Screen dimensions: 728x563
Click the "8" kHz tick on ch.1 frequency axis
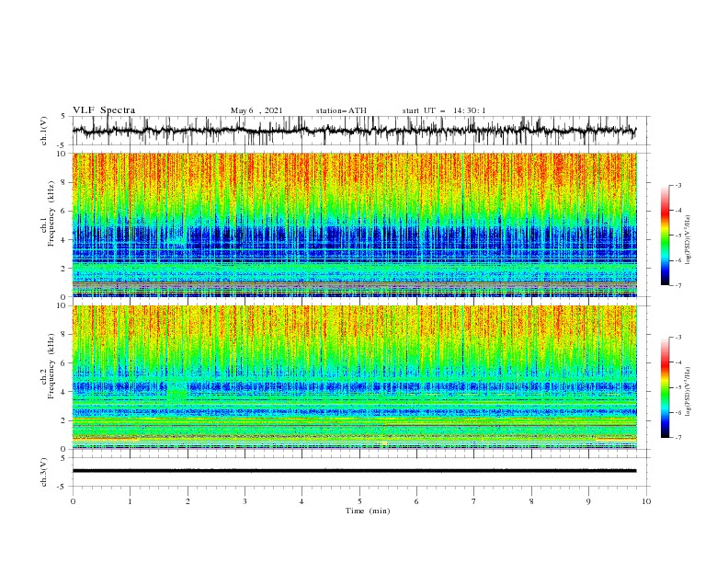tap(63, 182)
